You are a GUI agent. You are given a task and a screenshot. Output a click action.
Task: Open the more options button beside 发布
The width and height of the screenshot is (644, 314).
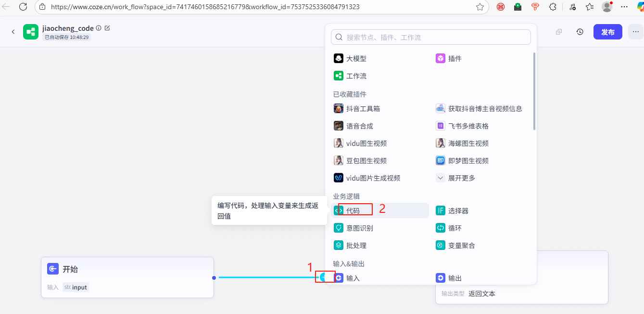pyautogui.click(x=636, y=32)
